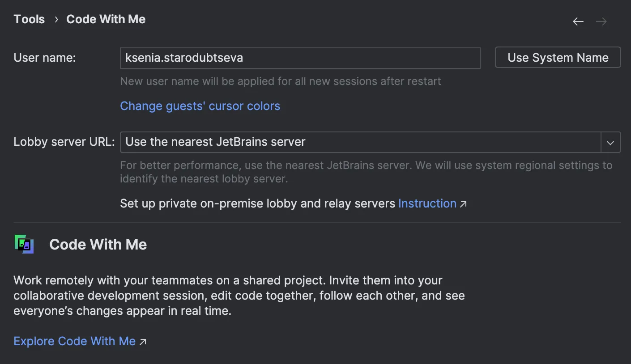
Task: Click the forward navigation arrow
Action: (601, 21)
